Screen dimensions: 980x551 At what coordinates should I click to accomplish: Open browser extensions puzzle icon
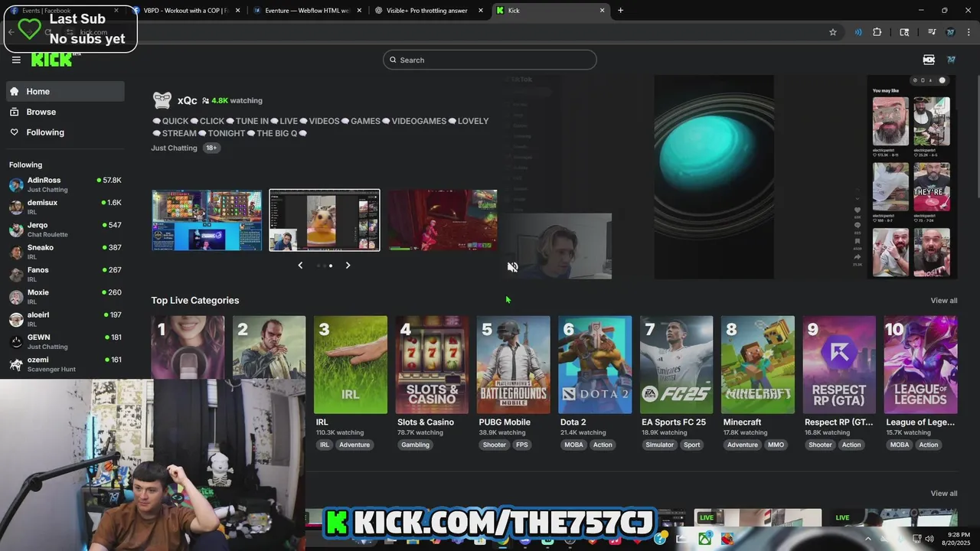(877, 32)
